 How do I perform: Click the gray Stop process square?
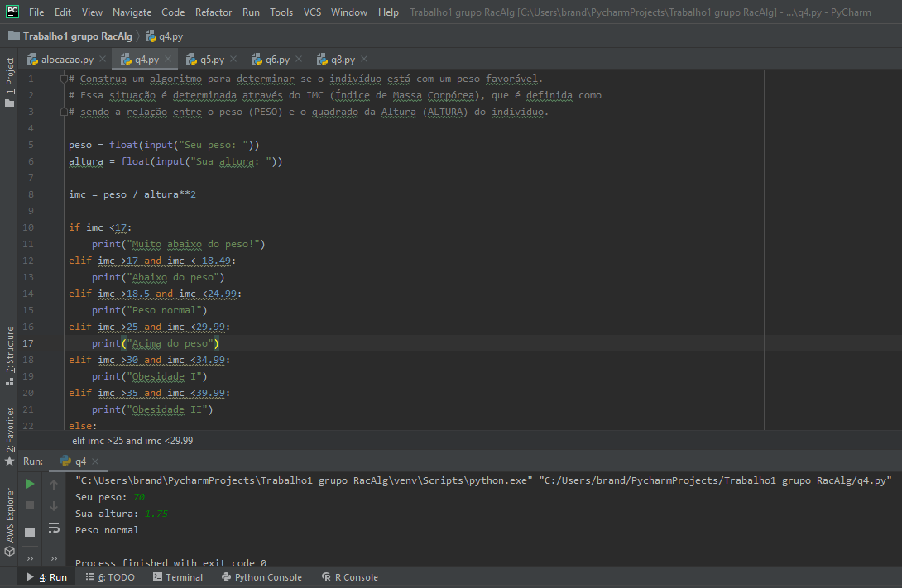(30, 506)
